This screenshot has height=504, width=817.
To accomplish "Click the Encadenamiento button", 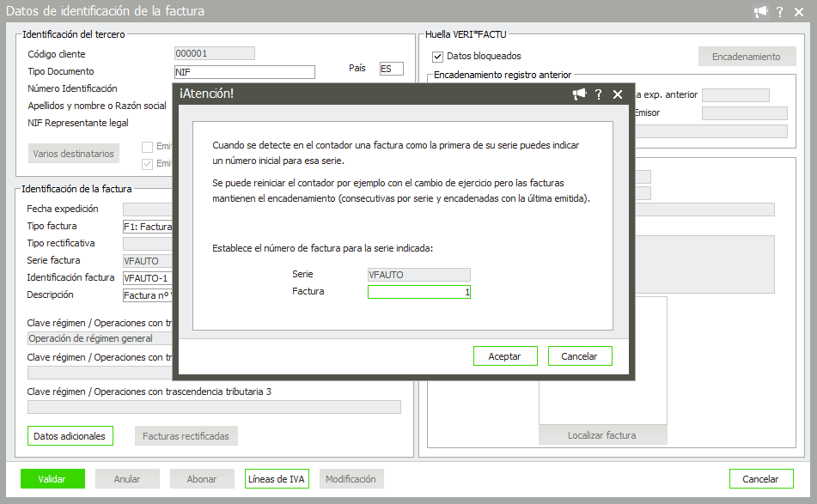I will [746, 57].
